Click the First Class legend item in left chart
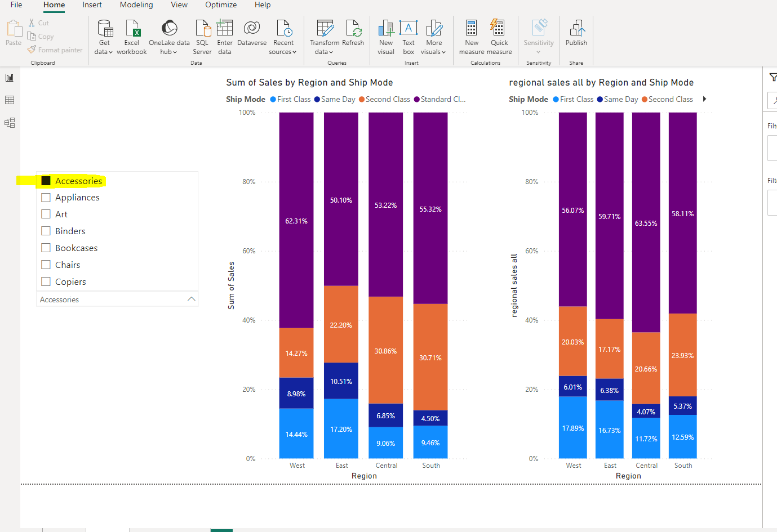Image resolution: width=777 pixels, height=532 pixels. click(291, 100)
